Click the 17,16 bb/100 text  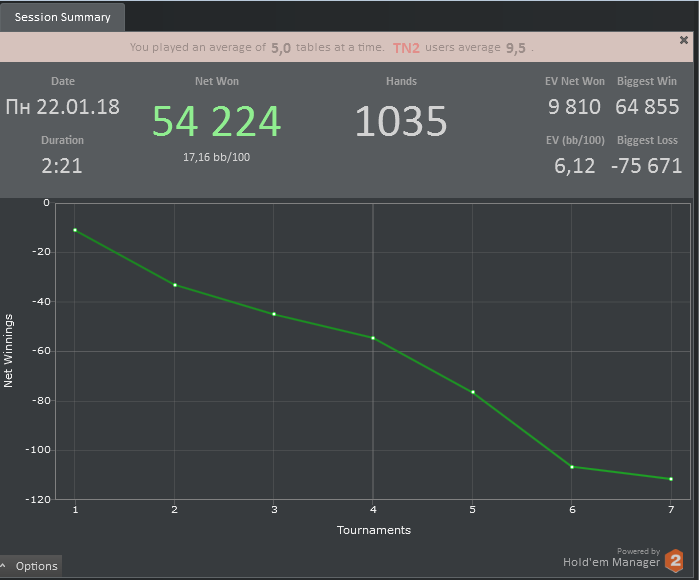(x=216, y=157)
